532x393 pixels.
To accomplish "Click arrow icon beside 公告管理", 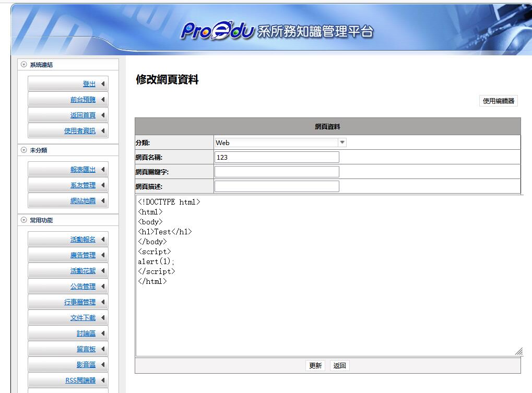I will click(x=103, y=287).
